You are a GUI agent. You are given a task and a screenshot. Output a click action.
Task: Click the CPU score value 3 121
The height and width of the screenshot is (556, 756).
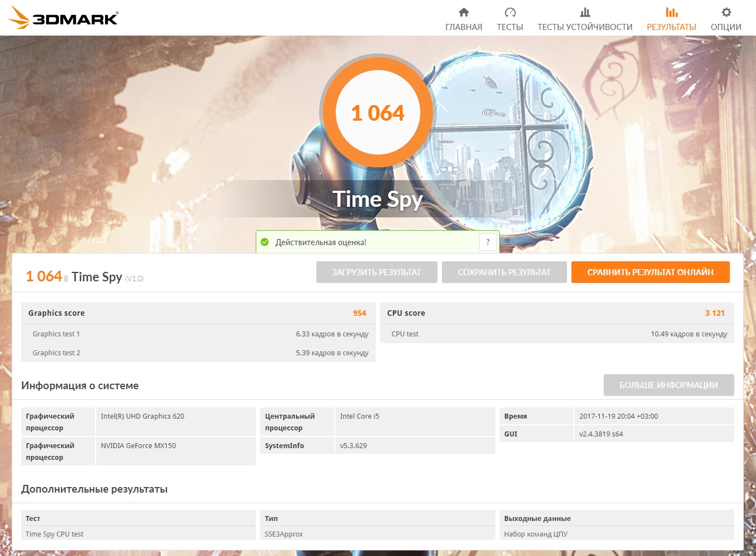(x=715, y=313)
